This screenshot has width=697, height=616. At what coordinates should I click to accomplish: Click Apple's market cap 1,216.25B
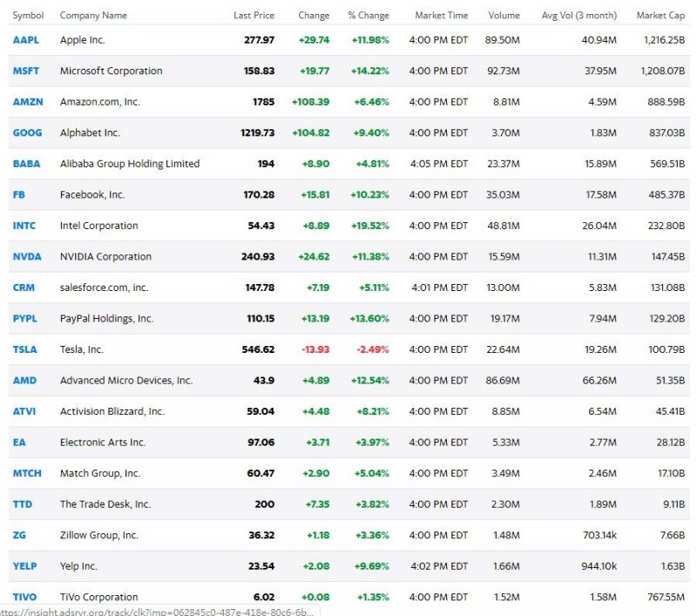coord(664,40)
